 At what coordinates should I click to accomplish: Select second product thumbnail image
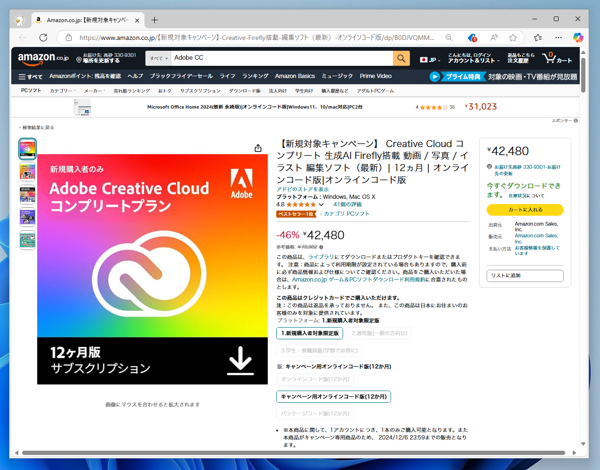(x=28, y=171)
